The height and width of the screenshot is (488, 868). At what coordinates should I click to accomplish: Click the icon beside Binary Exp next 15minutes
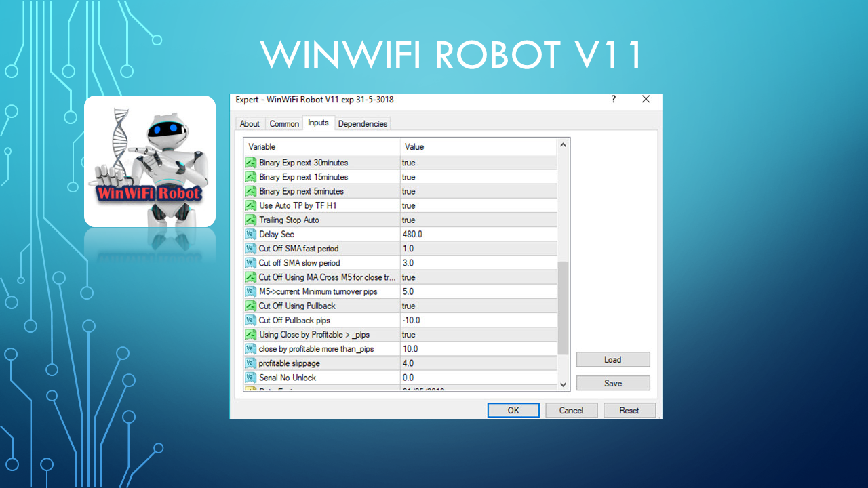250,177
